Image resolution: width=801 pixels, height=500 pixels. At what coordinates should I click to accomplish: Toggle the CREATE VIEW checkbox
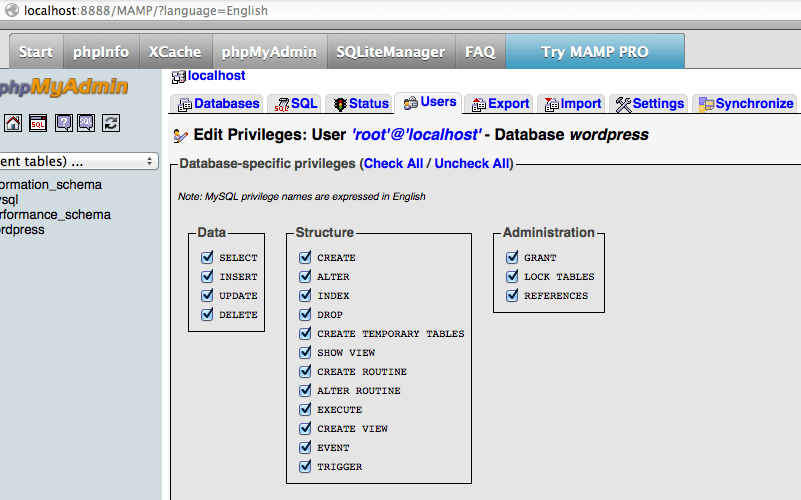(x=305, y=428)
